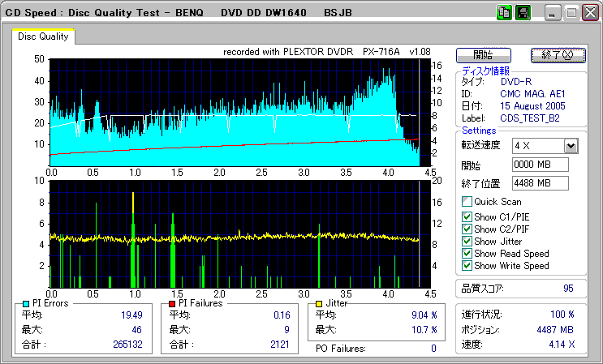The width and height of the screenshot is (603, 364).
Task: Turn off Show Read Speed
Action: point(467,253)
